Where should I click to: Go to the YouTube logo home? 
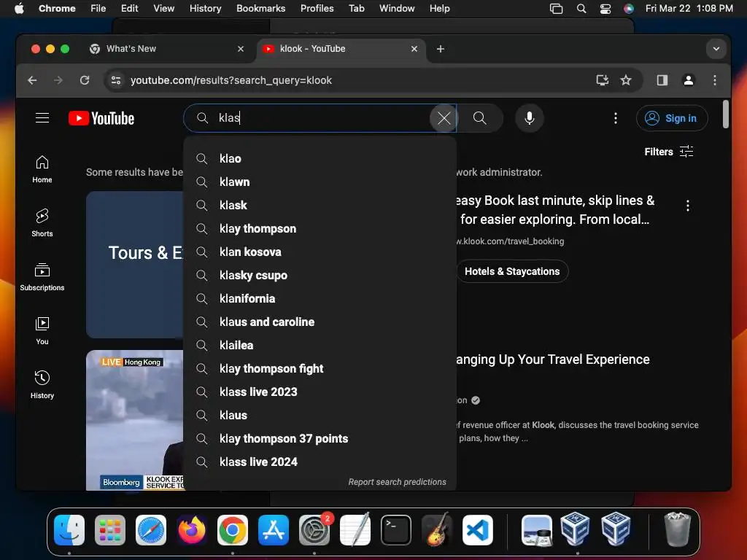[x=101, y=118]
